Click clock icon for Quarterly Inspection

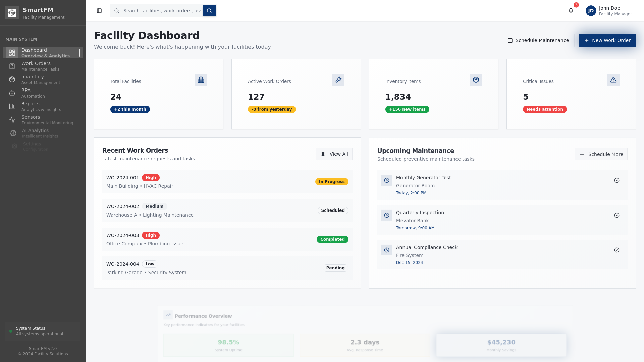click(x=387, y=215)
